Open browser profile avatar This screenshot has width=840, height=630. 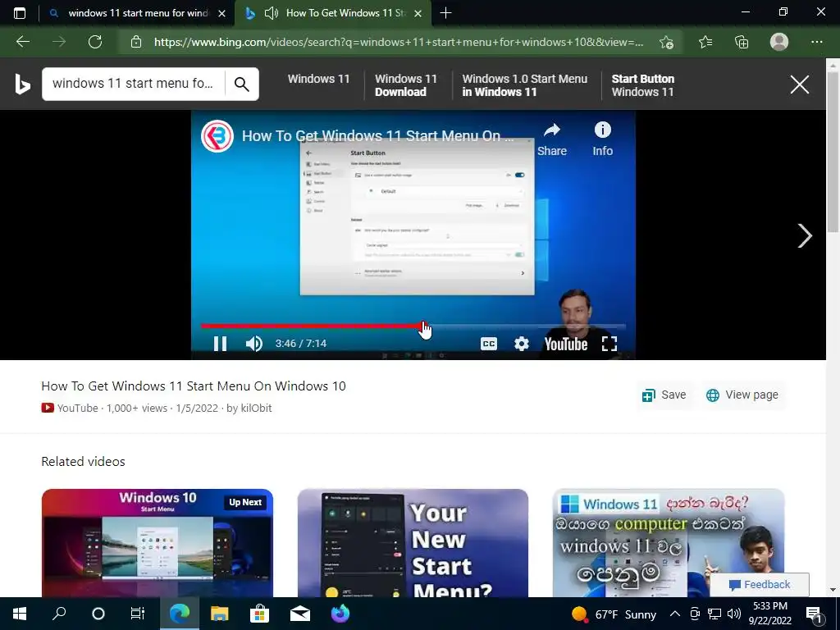(779, 42)
